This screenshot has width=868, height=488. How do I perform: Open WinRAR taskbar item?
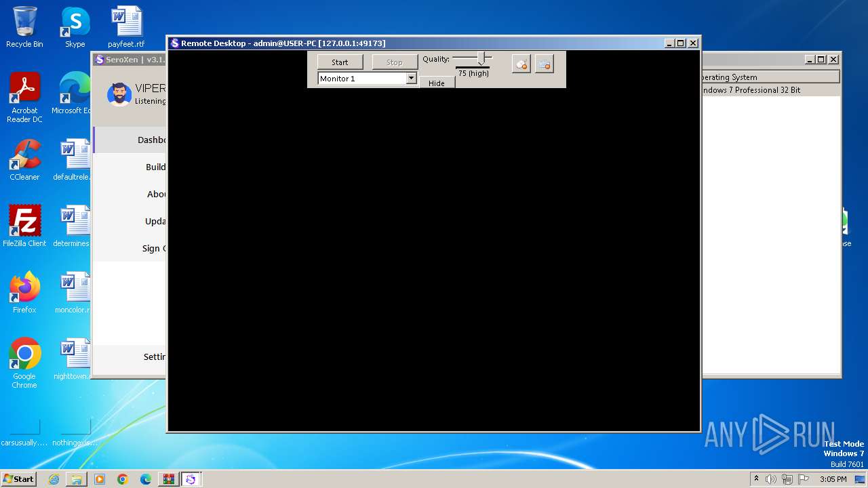coord(168,479)
